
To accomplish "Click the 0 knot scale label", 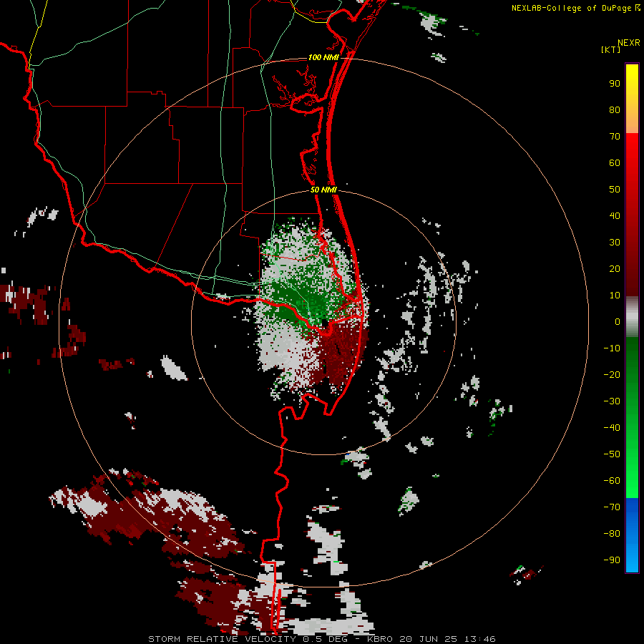I will tap(618, 321).
